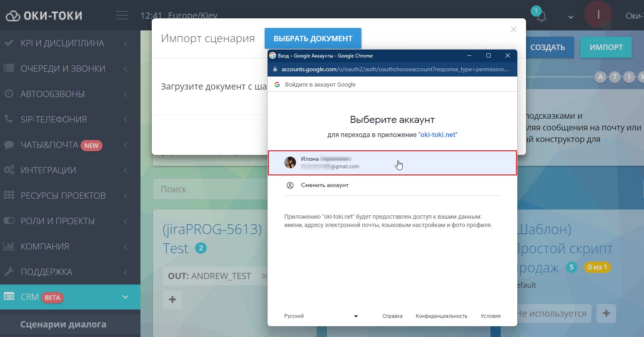
Task: Open the Справка link
Action: pos(392,316)
